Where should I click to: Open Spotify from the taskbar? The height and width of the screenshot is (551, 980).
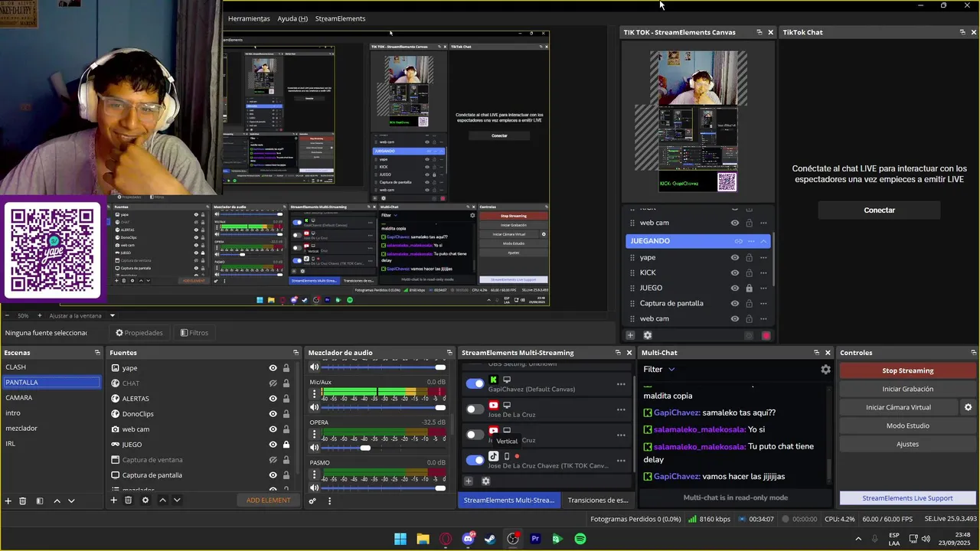(x=580, y=539)
